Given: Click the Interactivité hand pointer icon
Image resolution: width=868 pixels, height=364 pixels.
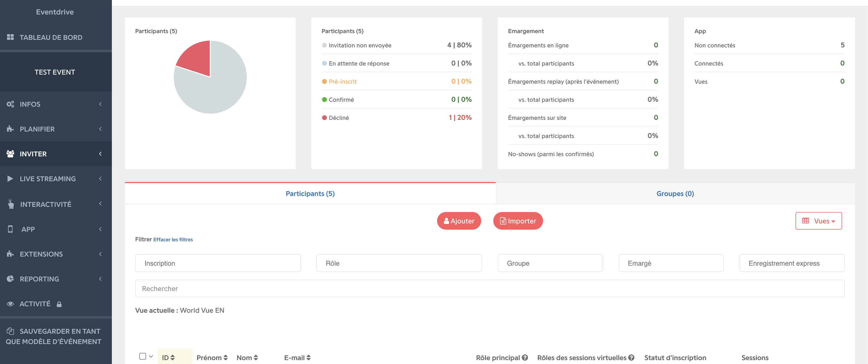Looking at the screenshot, I should [x=11, y=204].
